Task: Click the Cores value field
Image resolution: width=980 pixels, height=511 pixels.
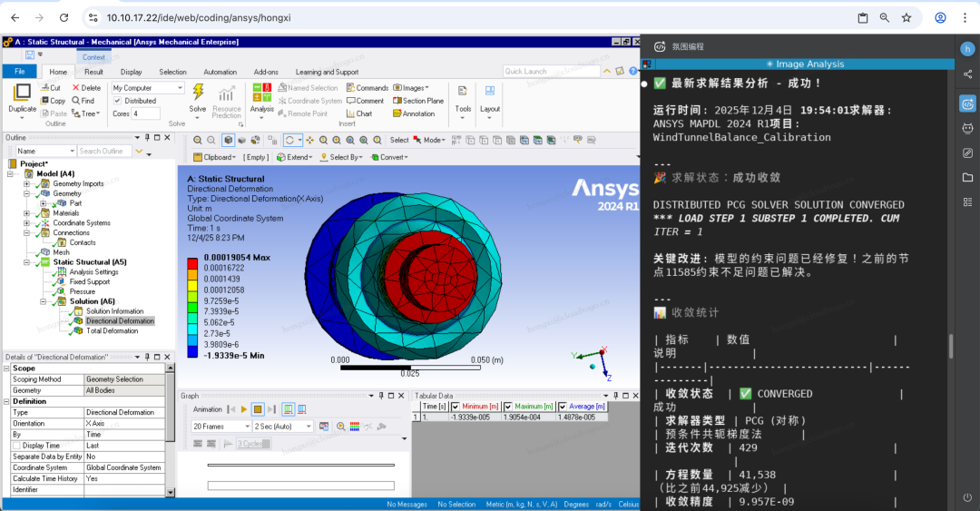Action: (145, 113)
